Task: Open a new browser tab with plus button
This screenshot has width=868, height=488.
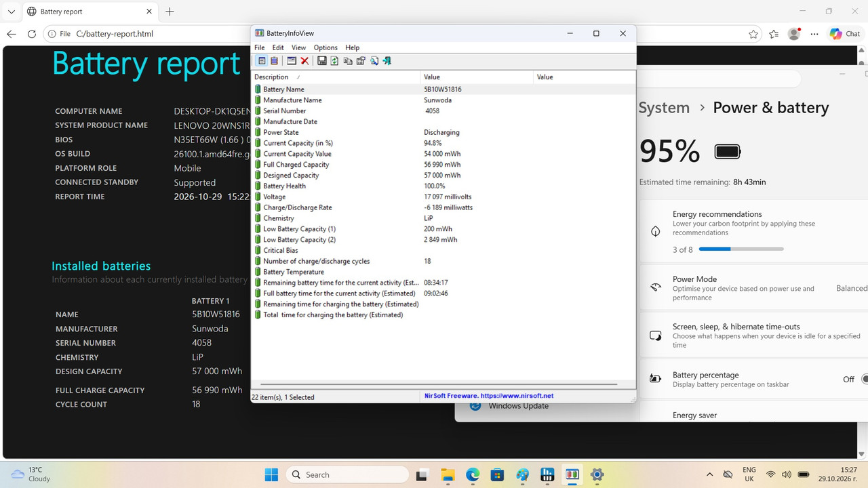Action: [x=170, y=12]
